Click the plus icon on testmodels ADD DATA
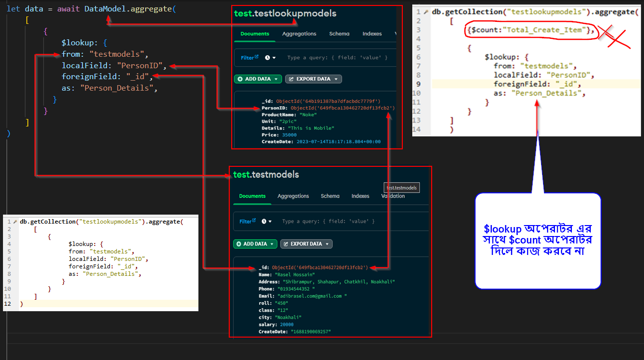644x360 pixels. click(x=239, y=244)
